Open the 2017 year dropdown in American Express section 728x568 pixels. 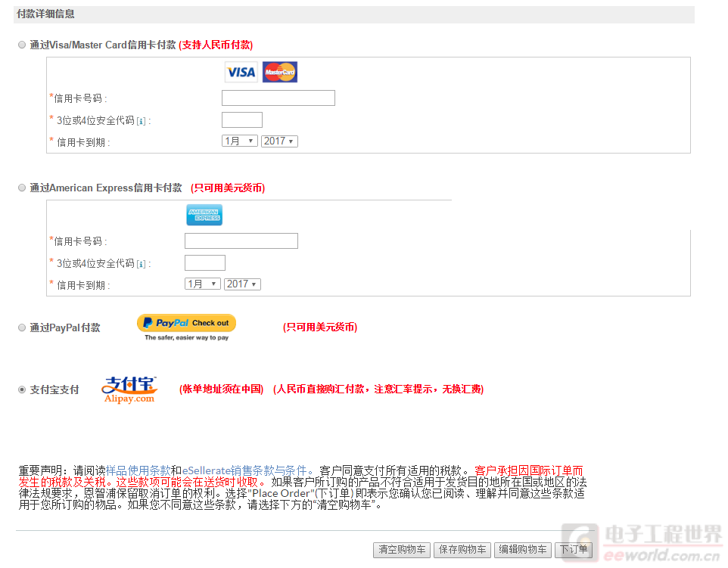tap(242, 284)
